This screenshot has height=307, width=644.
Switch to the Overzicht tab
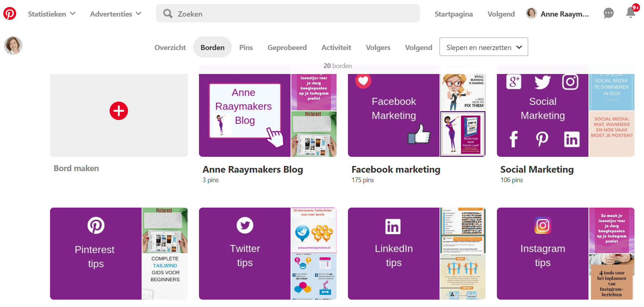pos(170,47)
